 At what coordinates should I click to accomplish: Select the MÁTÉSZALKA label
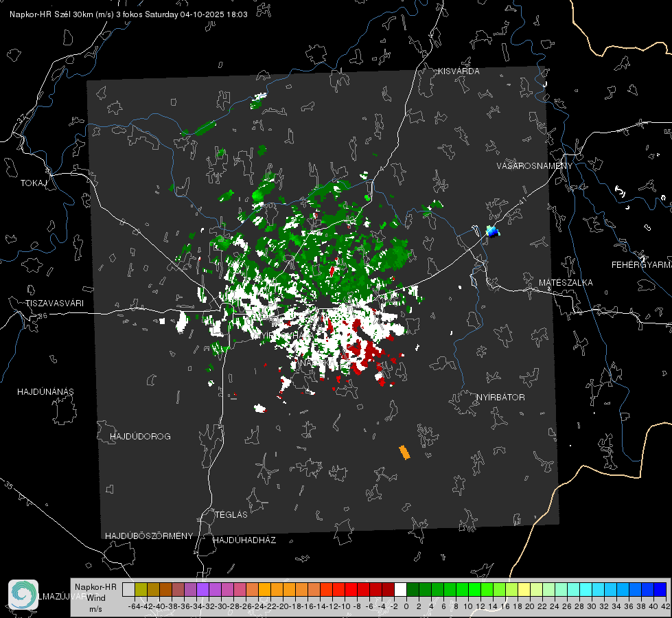[x=566, y=283]
